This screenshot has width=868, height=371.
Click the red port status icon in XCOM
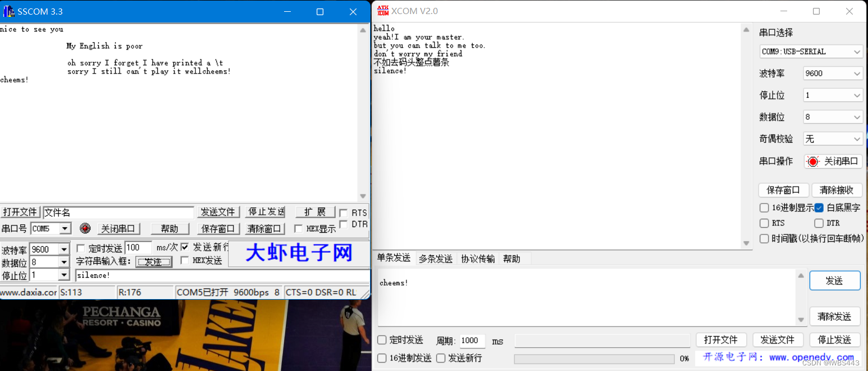(x=812, y=162)
